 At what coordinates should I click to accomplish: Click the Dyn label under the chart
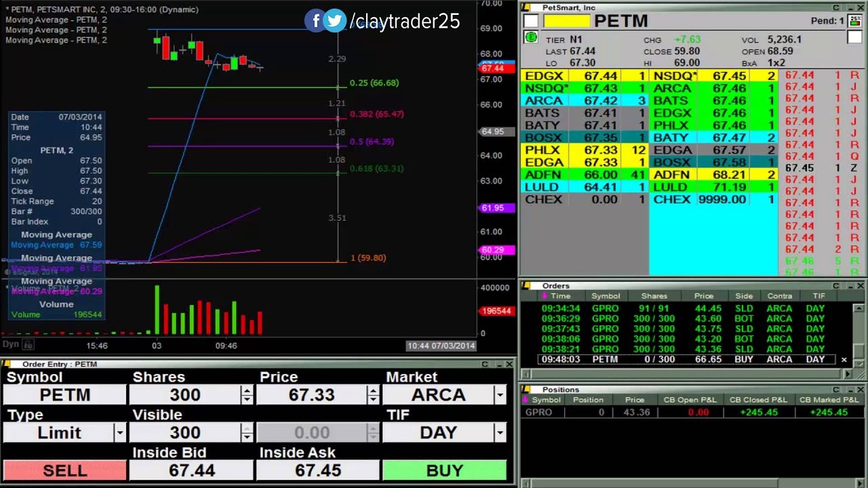(x=10, y=344)
